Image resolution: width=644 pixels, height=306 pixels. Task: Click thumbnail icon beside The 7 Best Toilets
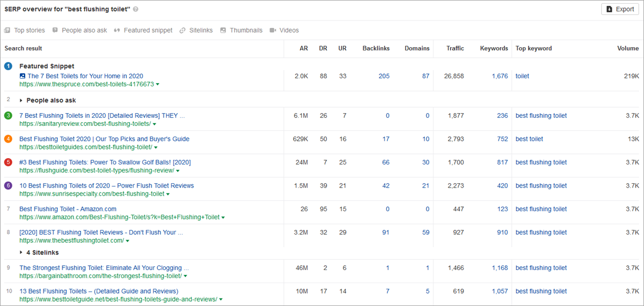click(x=23, y=76)
